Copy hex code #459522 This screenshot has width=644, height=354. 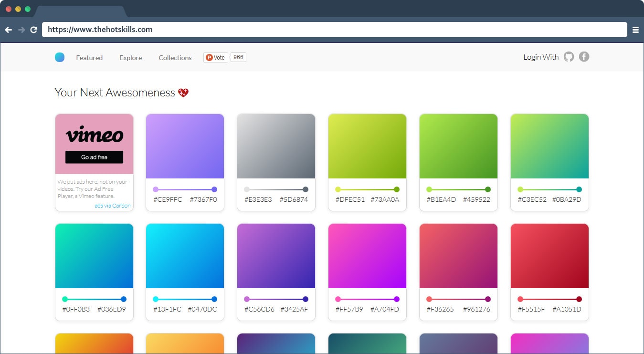476,199
